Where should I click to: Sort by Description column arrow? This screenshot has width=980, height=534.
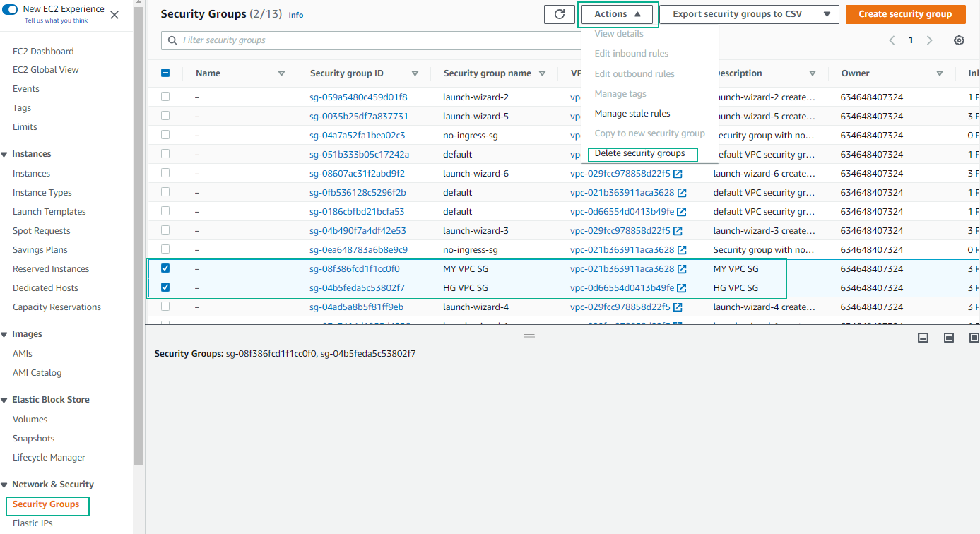813,73
